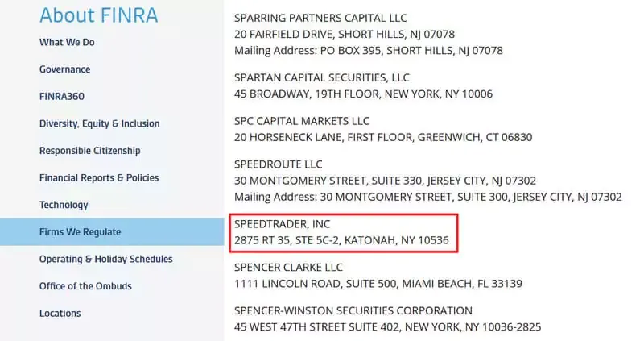The image size is (644, 341).
Task: Click the SPEEDROUTE LLC firm name
Action: pyautogui.click(x=278, y=164)
